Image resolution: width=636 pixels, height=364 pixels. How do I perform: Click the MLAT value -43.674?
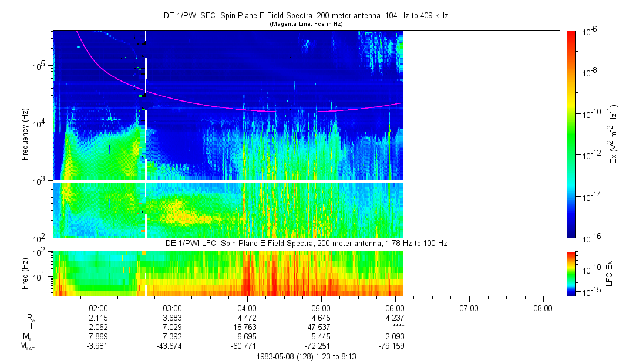click(x=169, y=346)
